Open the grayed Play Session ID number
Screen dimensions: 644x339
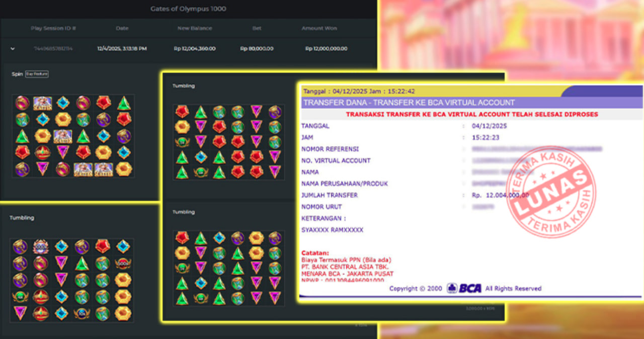pyautogui.click(x=53, y=49)
